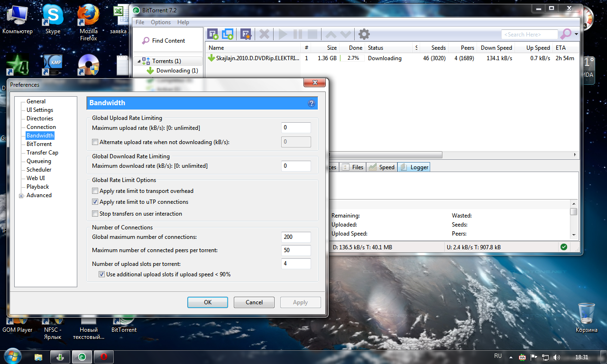Click green network status icon in status bar
The height and width of the screenshot is (364, 607).
coord(563,247)
